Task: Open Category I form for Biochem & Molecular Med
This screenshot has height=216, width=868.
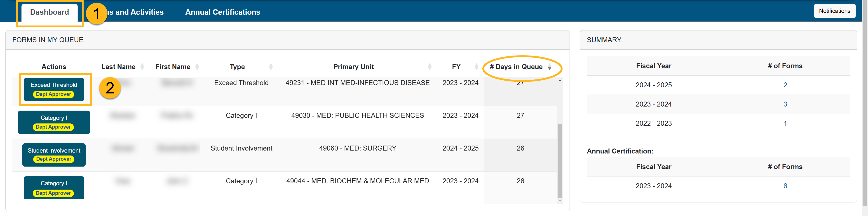Action: coord(54,188)
